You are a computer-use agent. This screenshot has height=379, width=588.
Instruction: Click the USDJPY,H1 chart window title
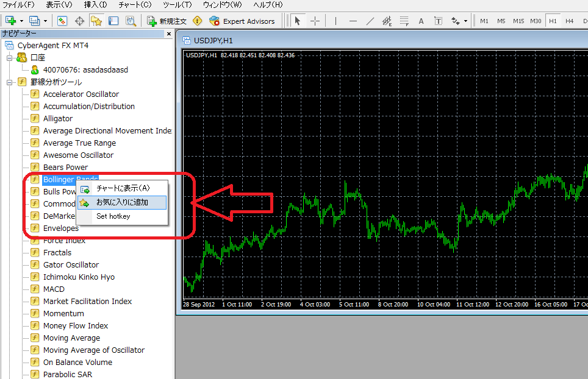tap(213, 40)
